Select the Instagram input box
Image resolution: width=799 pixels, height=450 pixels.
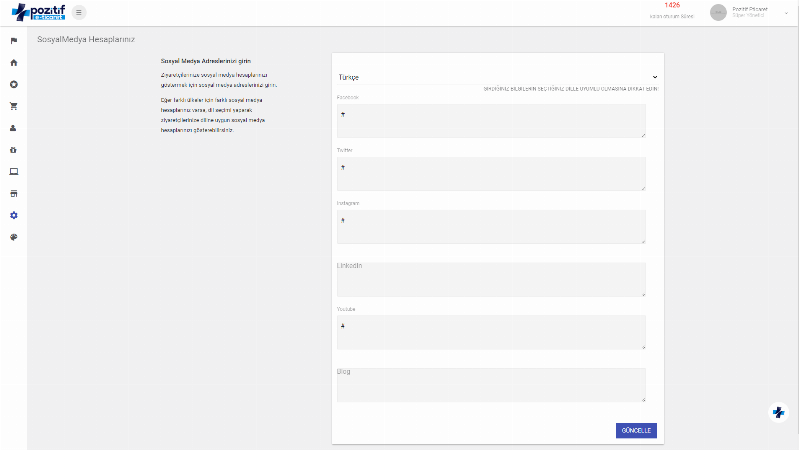point(491,226)
